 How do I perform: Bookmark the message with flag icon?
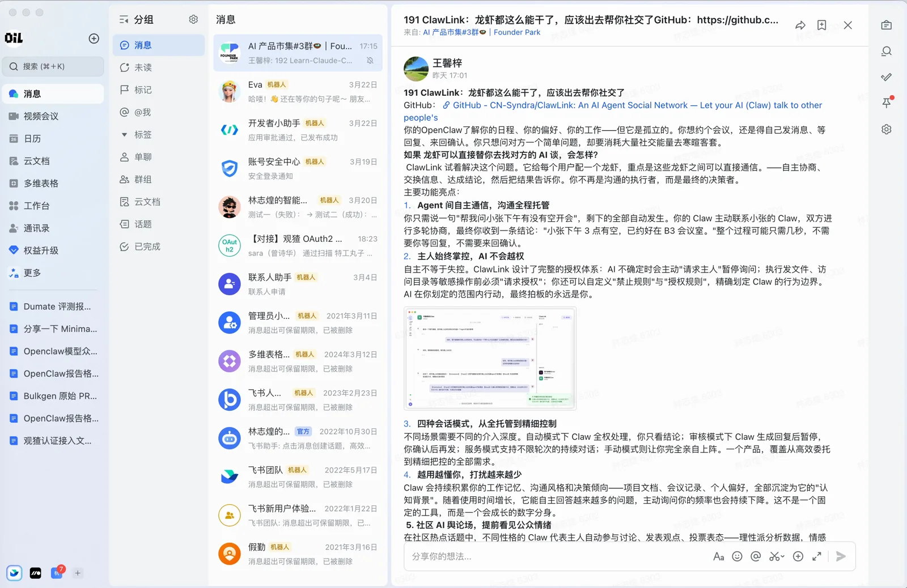pyautogui.click(x=821, y=25)
